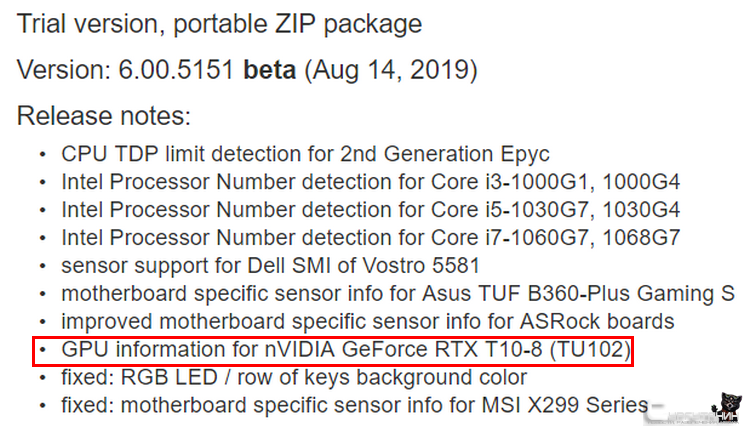Screen dimensions: 750x433
Task: Click the MSI X299 Series fixed item
Action: click(354, 405)
